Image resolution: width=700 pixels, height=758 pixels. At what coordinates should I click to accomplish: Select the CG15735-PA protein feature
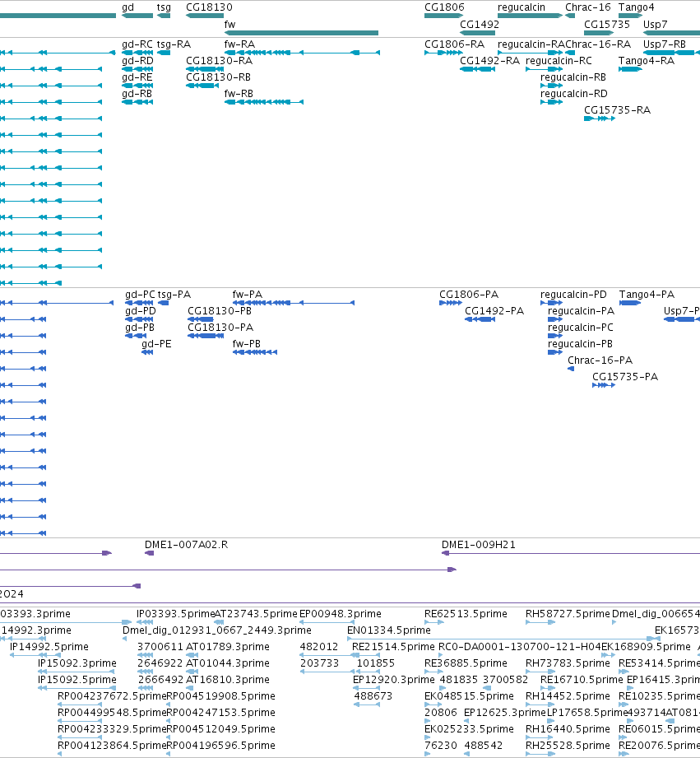[604, 385]
